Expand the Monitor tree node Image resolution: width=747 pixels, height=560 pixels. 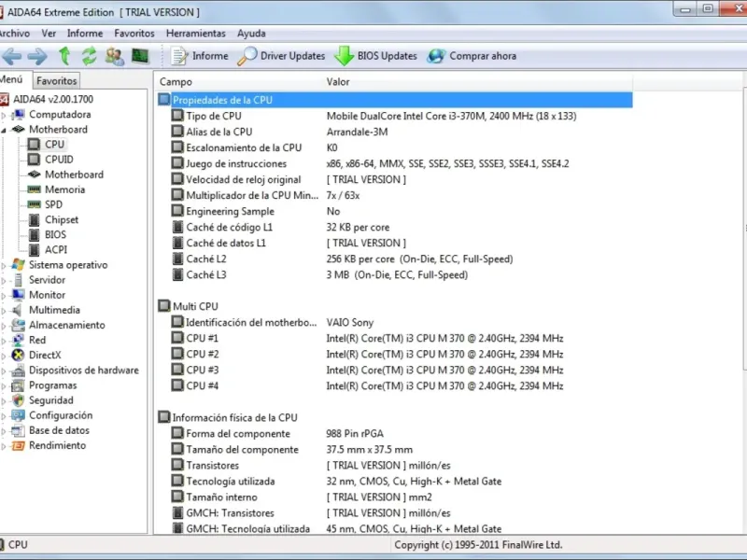coord(4,296)
